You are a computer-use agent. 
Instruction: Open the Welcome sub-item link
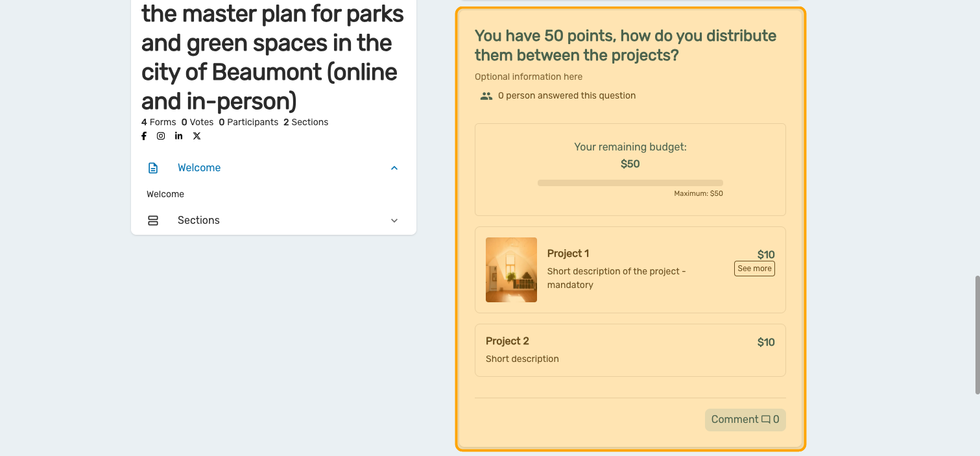tap(165, 195)
